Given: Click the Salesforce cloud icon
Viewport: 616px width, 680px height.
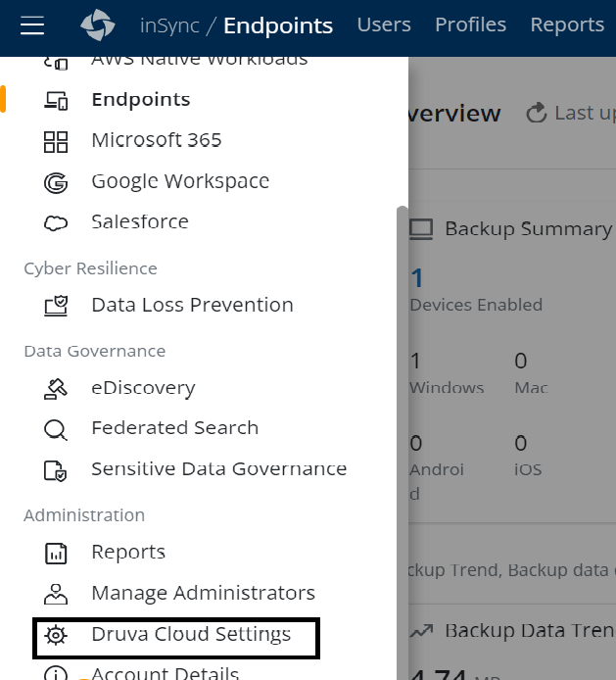Looking at the screenshot, I should 56,223.
